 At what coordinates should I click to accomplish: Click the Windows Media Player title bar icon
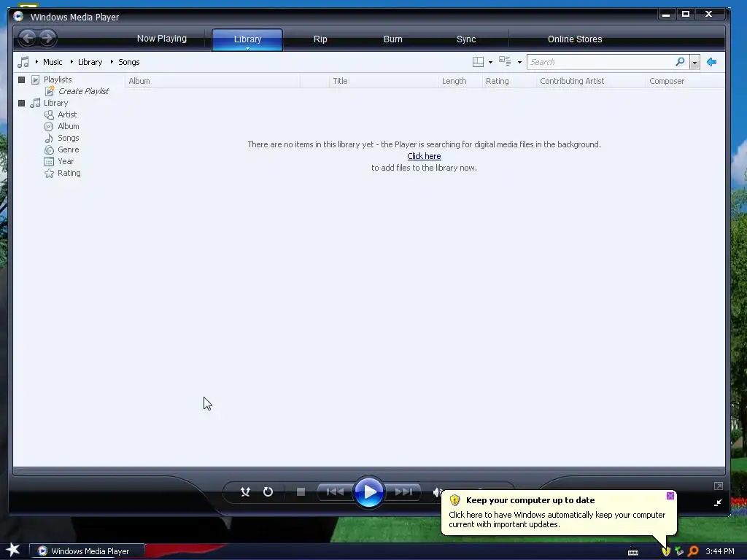18,17
